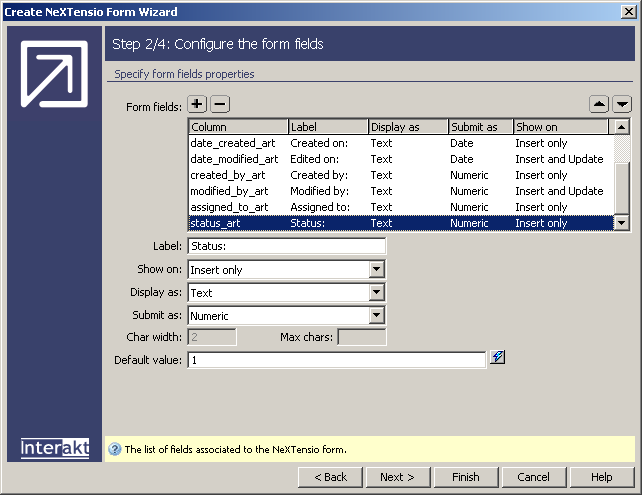Close the wizard window
This screenshot has width=642, height=495.
point(628,11)
